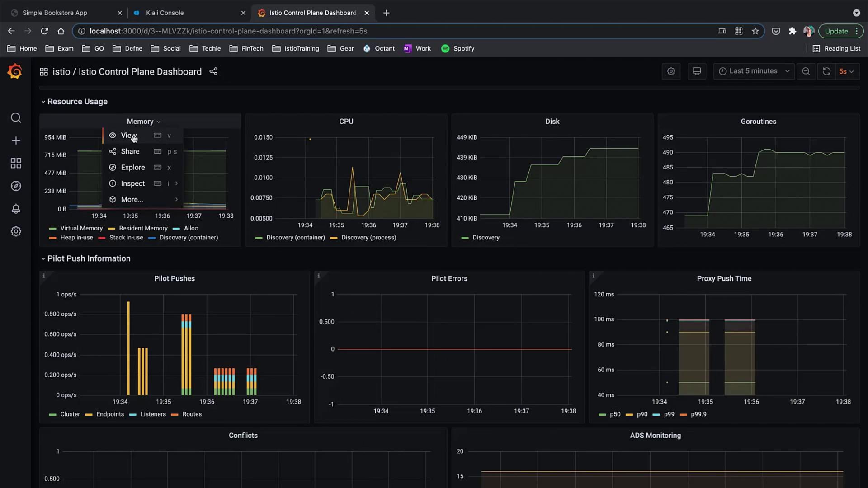Click the Create plus icon in sidebar
The width and height of the screenshot is (868, 488).
(16, 141)
